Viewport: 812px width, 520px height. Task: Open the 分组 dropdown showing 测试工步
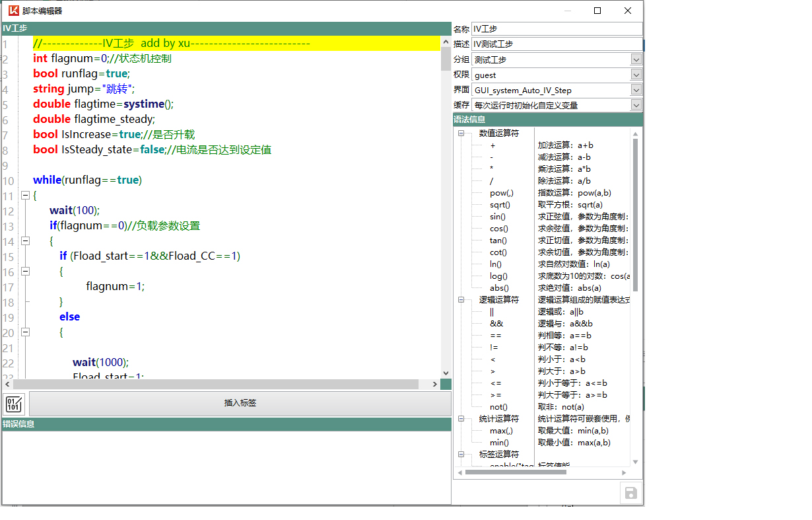point(636,59)
